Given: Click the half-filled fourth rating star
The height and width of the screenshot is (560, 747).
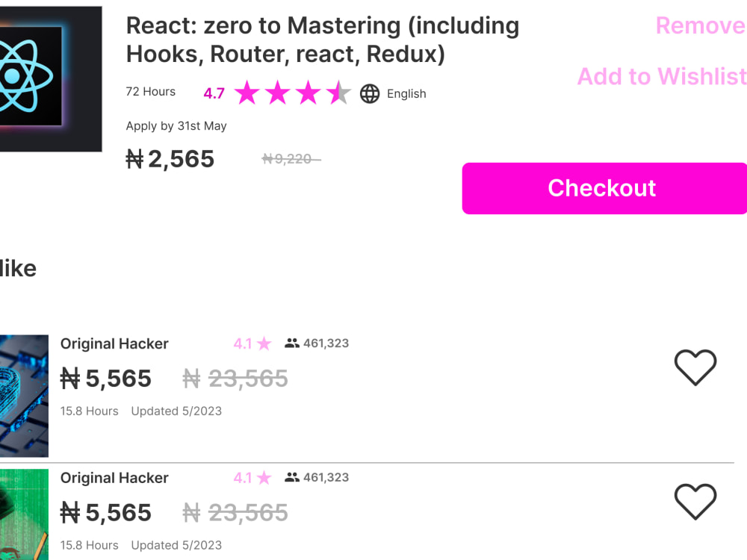Looking at the screenshot, I should 338,93.
